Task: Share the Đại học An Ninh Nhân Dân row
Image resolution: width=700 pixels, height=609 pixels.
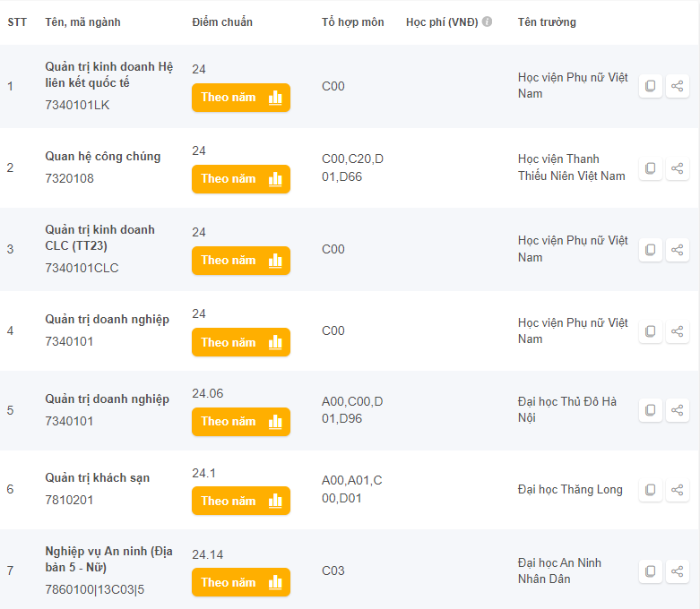Action: [x=678, y=571]
